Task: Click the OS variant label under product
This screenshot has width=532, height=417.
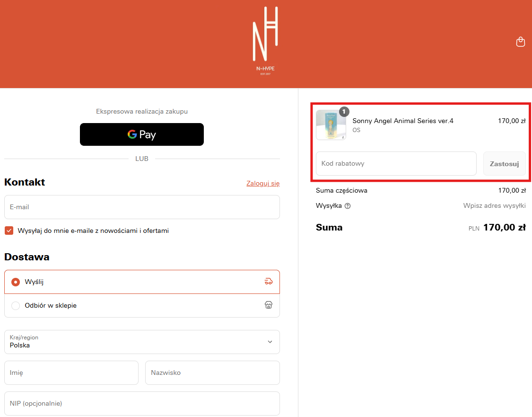Action: [356, 130]
